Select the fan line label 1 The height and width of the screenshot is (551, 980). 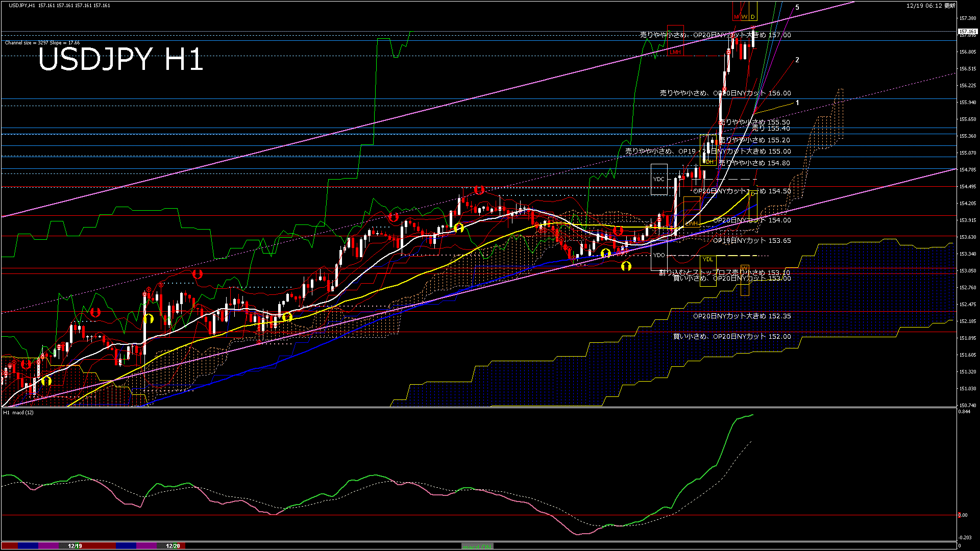(x=797, y=103)
